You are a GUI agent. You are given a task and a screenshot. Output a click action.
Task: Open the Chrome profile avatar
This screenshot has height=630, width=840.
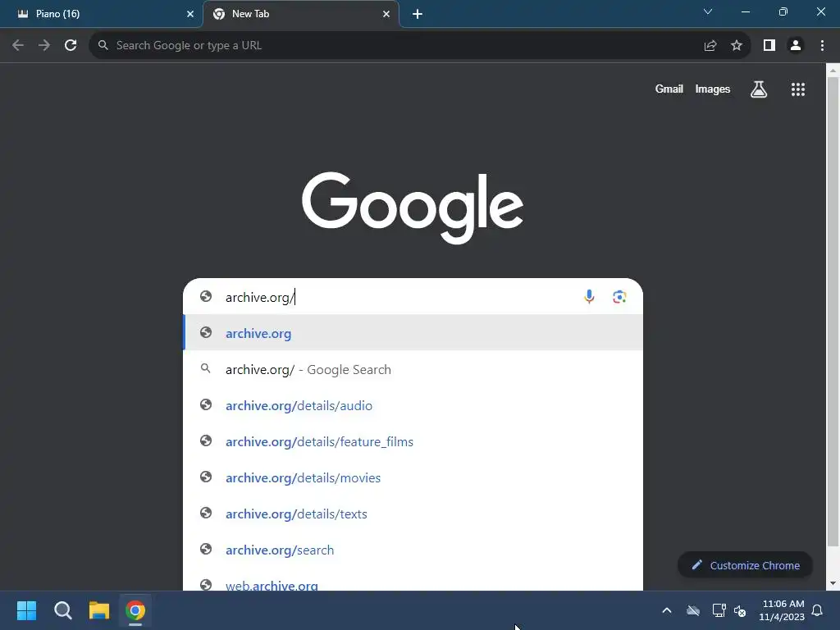point(796,46)
